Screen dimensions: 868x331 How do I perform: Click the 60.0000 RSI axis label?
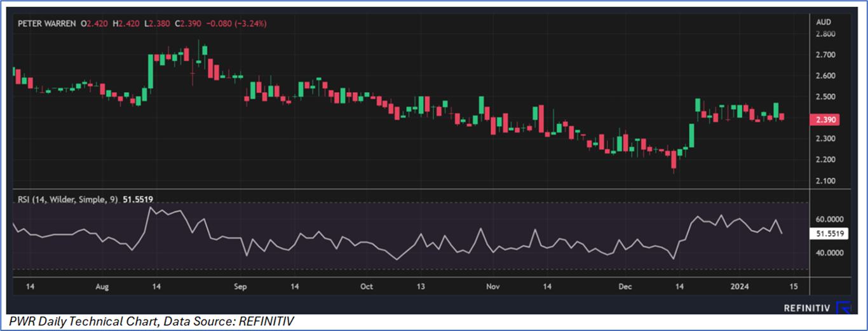point(830,219)
